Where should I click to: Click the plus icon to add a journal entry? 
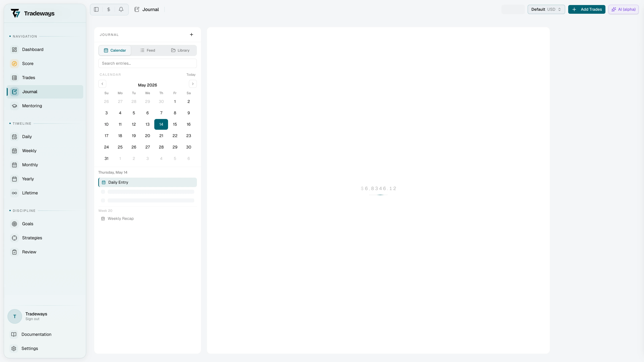click(x=192, y=35)
